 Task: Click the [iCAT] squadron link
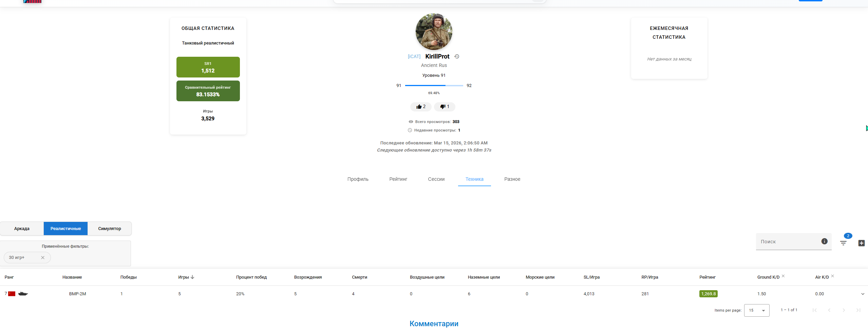click(x=414, y=56)
